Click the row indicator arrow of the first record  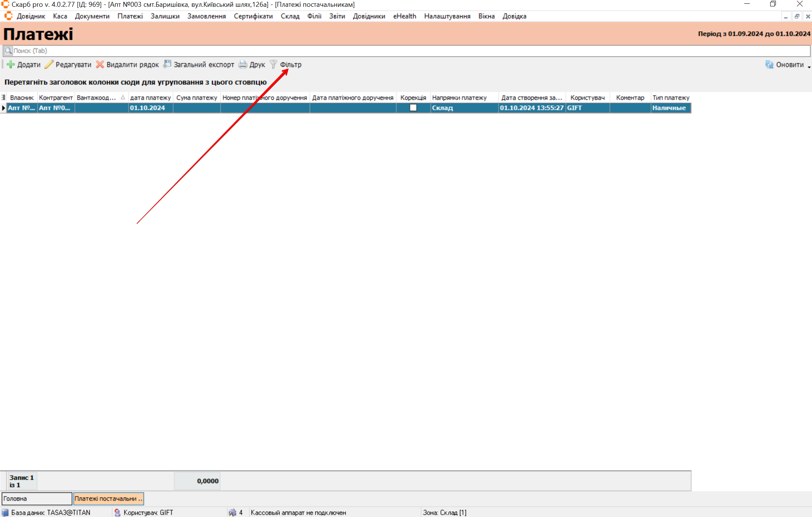(x=3, y=108)
